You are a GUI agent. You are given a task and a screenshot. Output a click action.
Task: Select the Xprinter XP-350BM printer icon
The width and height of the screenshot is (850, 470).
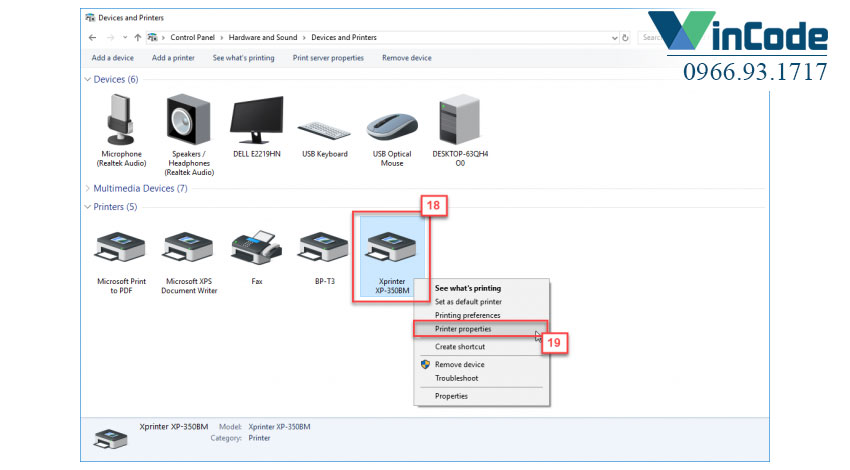point(392,246)
